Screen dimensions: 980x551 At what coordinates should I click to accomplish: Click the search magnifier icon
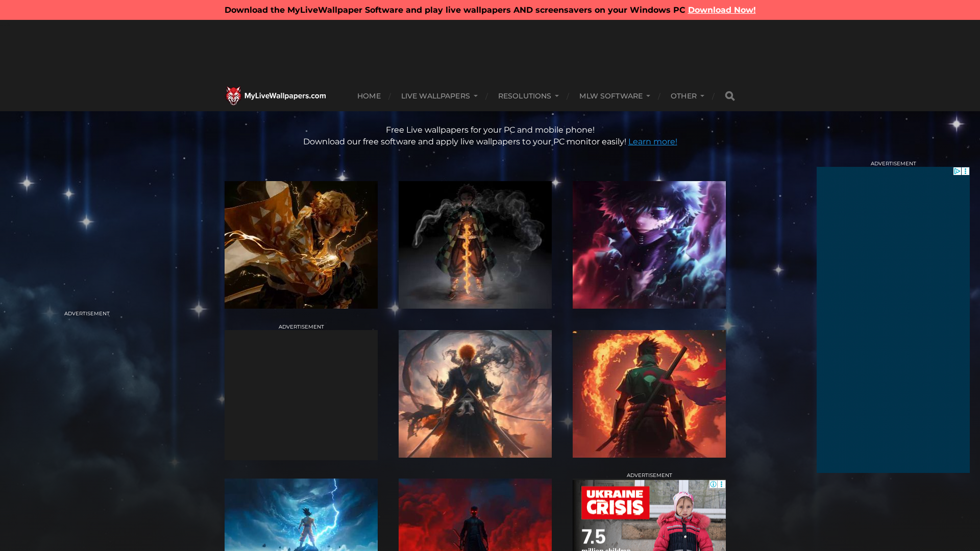click(x=729, y=96)
